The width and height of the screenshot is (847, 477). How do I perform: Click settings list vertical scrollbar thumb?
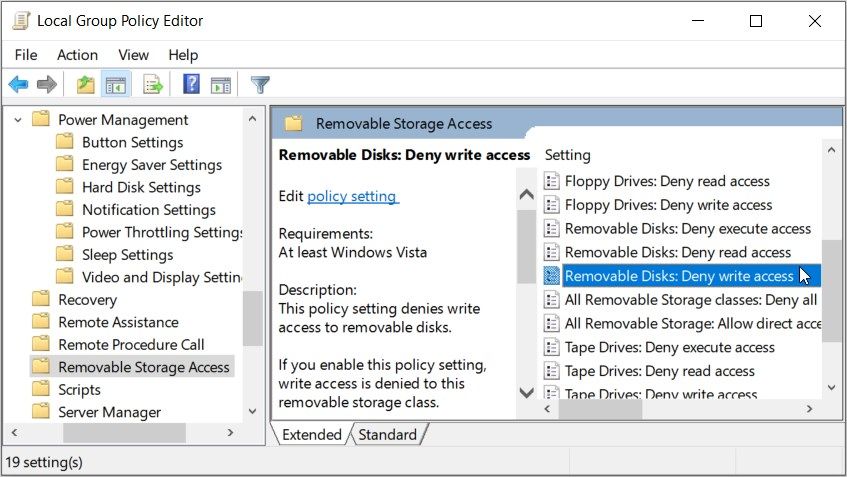tap(831, 291)
